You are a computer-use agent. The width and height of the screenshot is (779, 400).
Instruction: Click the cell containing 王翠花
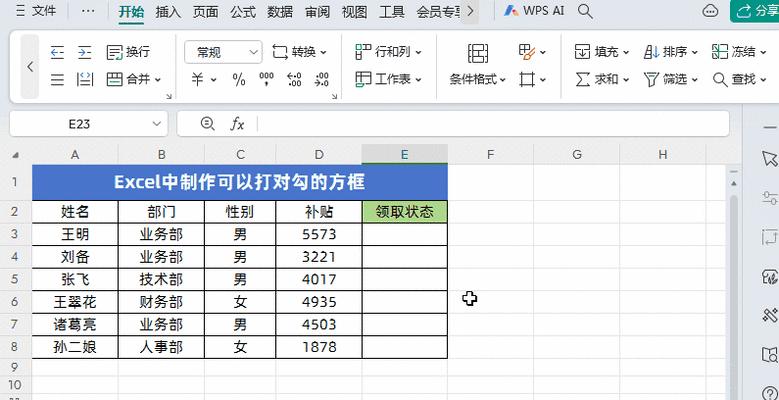[x=75, y=302]
